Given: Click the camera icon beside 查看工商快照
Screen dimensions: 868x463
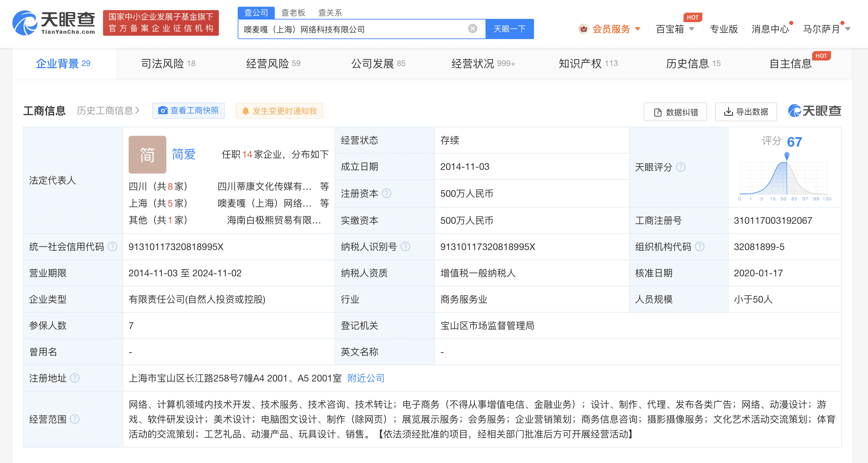Looking at the screenshot, I should point(163,111).
